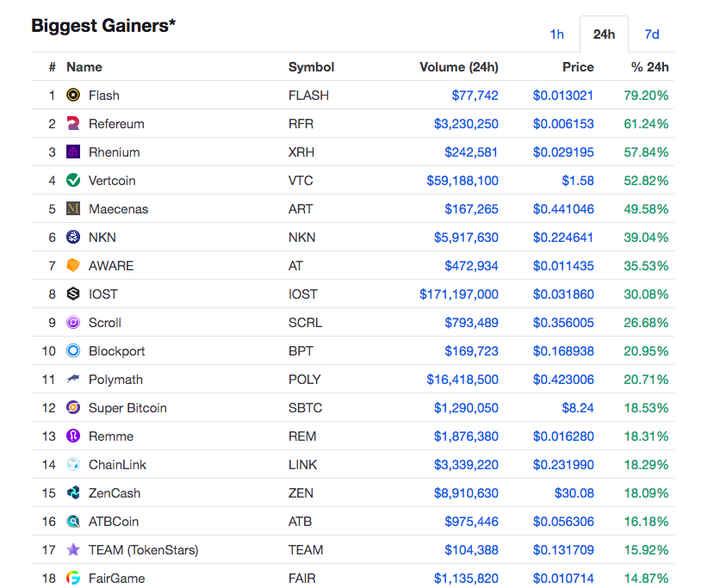
Task: Click the Biggest Gainers heading
Action: [x=103, y=26]
